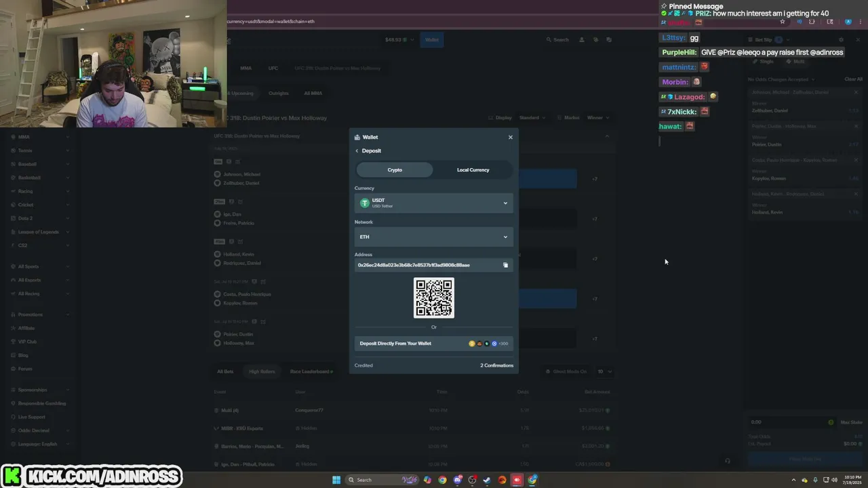
Task: Open Live Support chat
Action: [31, 417]
